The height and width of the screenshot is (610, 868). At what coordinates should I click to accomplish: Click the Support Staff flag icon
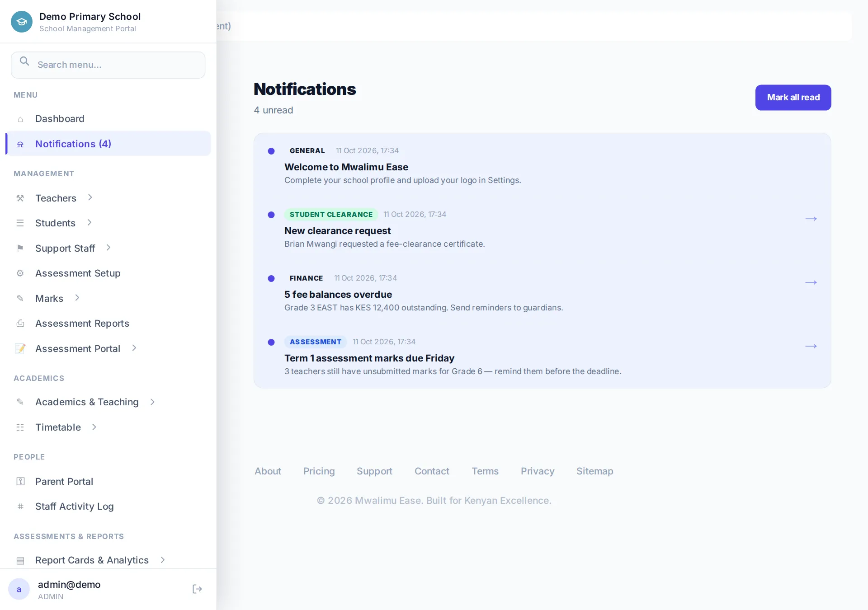pyautogui.click(x=20, y=248)
